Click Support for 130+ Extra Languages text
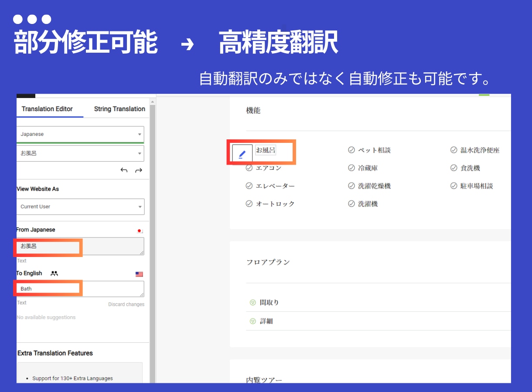532x392 pixels. (x=72, y=378)
